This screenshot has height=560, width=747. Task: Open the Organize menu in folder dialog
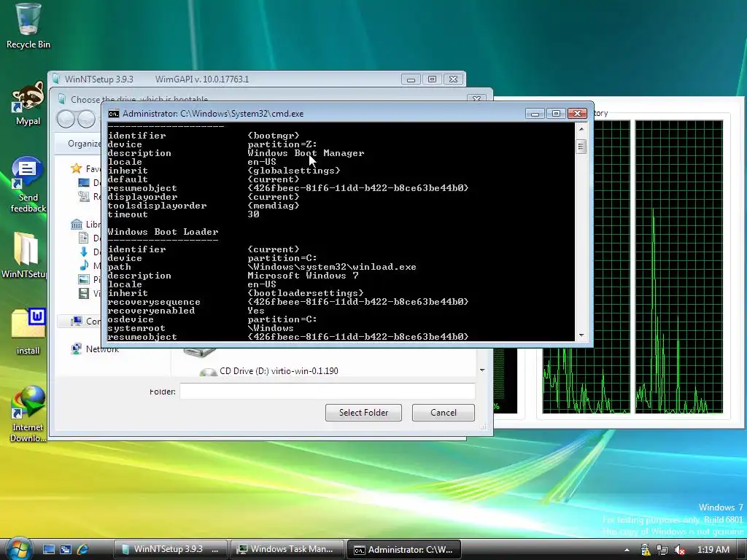(85, 144)
